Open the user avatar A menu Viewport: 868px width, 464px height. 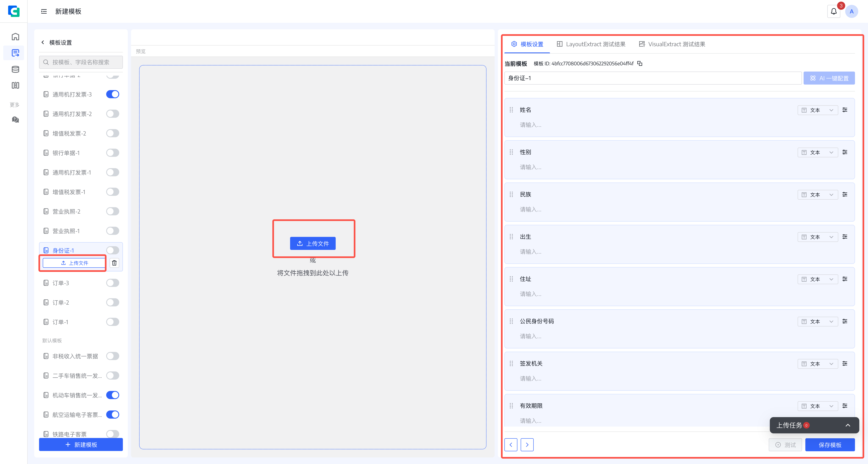(x=851, y=11)
